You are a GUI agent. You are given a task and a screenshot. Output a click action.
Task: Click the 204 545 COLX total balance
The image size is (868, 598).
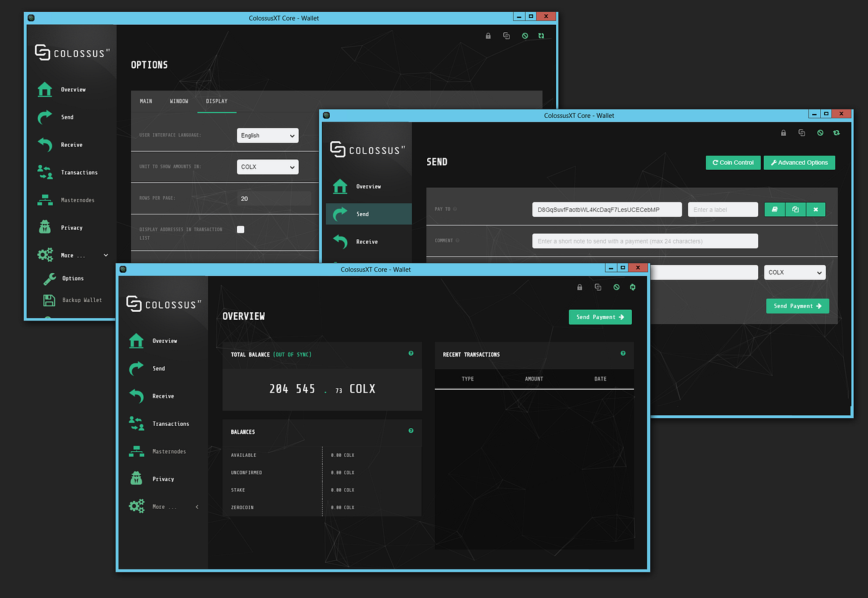tap(322, 389)
